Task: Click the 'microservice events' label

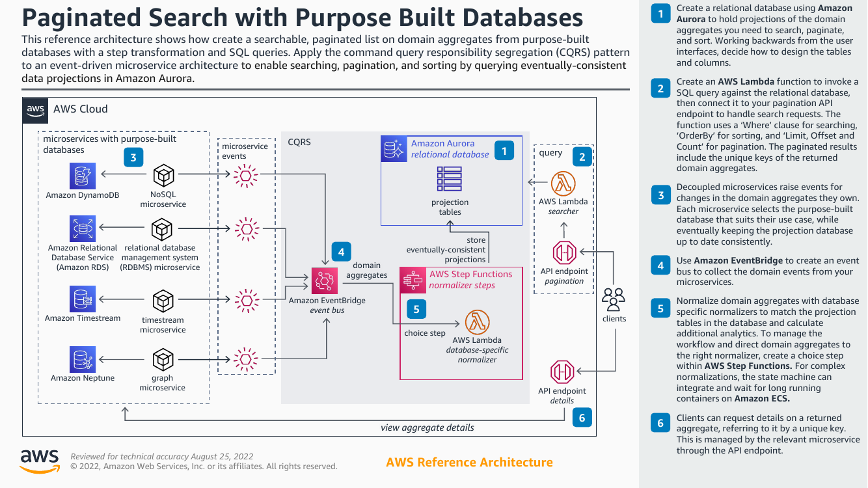Action: click(245, 151)
